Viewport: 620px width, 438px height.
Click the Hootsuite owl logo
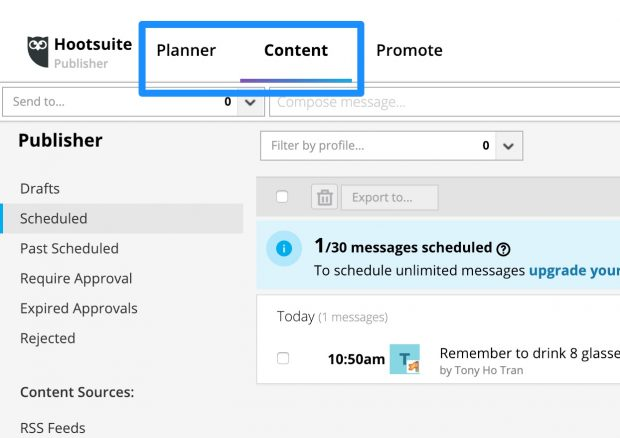(x=38, y=51)
